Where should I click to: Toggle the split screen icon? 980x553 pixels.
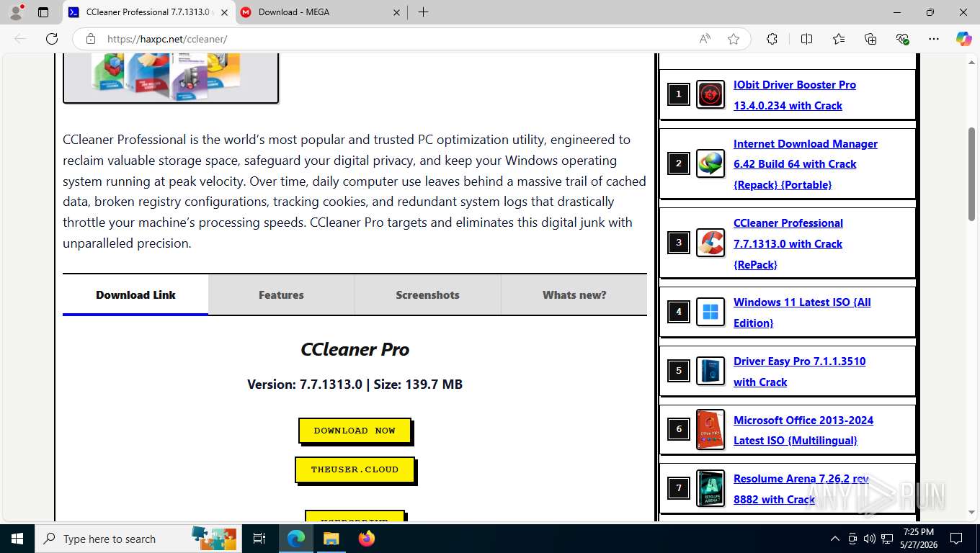click(x=806, y=39)
